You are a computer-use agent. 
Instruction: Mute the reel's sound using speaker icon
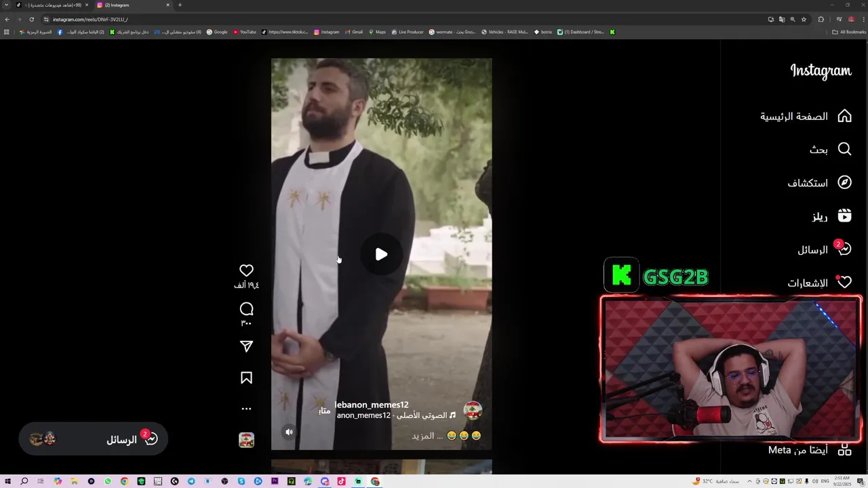pos(289,432)
